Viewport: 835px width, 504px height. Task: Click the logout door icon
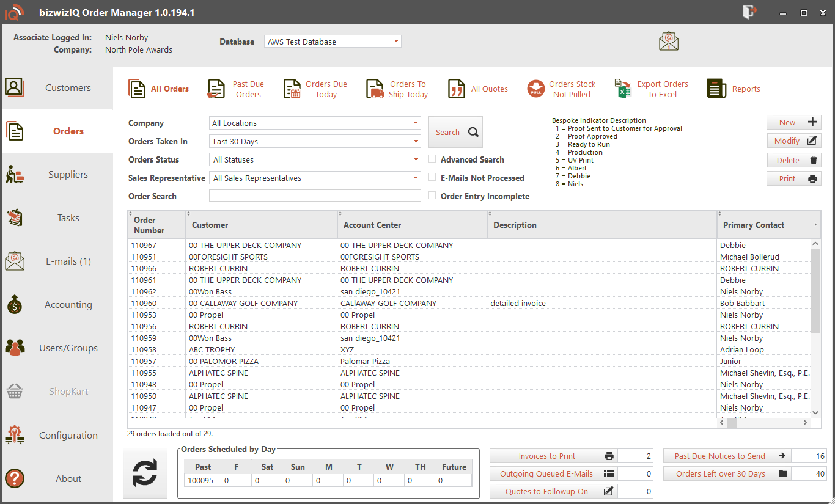(749, 12)
